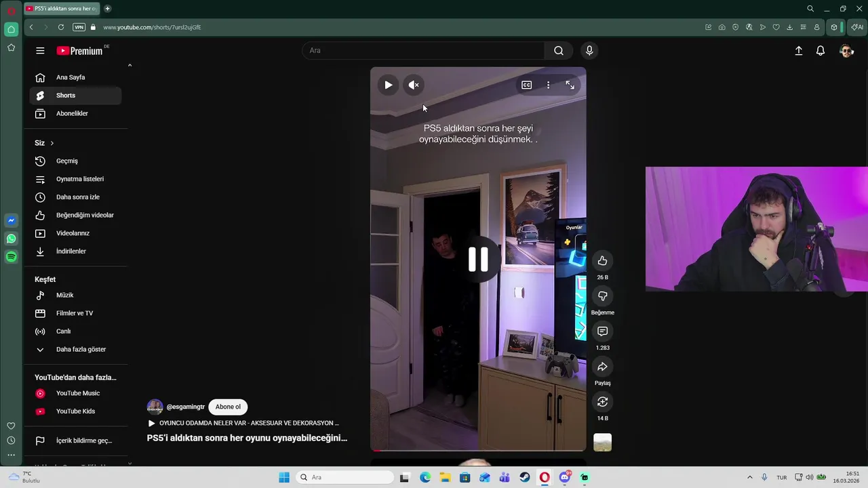Toggle closed captions on the Short
Image resolution: width=868 pixels, height=488 pixels.
526,85
